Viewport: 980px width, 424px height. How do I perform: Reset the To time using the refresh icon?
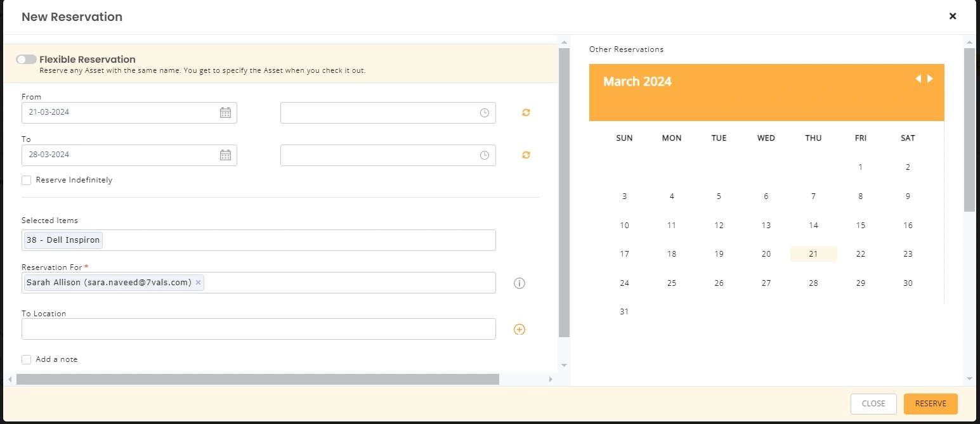point(525,155)
